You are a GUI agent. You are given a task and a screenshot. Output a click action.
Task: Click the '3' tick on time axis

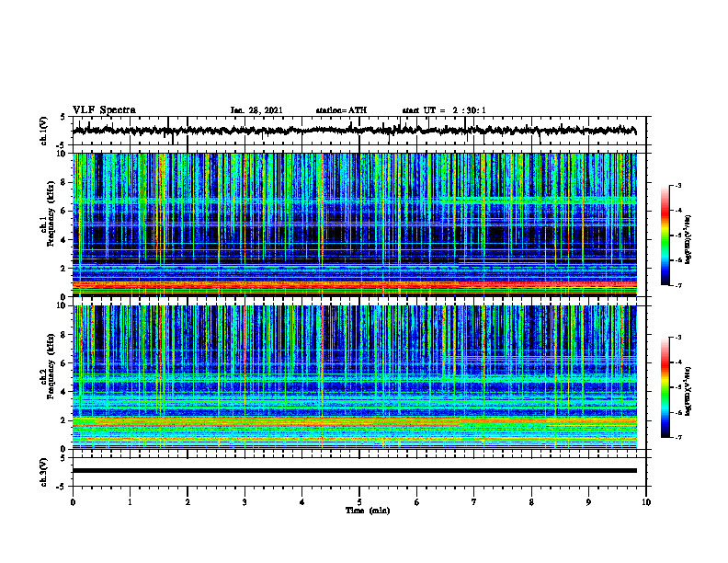245,502
